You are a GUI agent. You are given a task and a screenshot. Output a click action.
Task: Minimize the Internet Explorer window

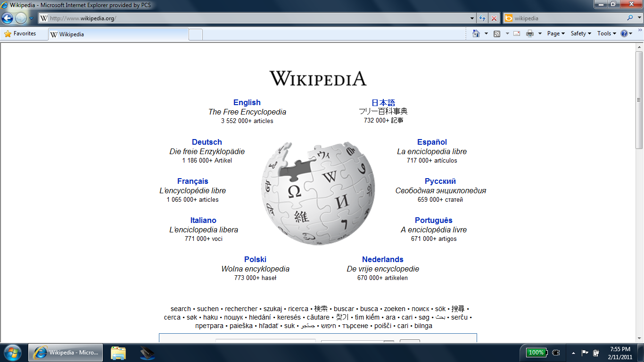pyautogui.click(x=600, y=4)
